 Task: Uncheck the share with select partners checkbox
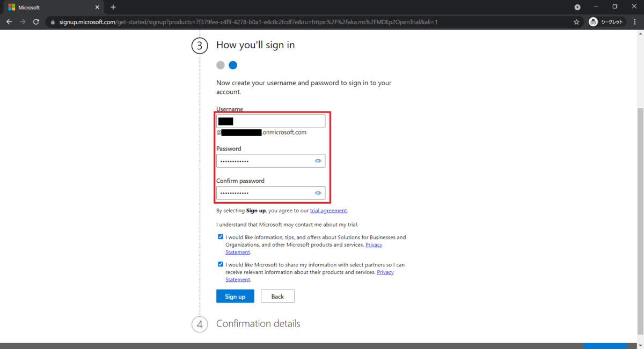click(x=221, y=264)
